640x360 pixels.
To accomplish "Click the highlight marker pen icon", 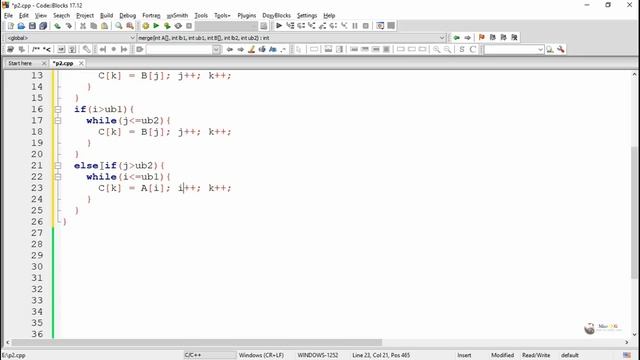I will pos(251,49).
